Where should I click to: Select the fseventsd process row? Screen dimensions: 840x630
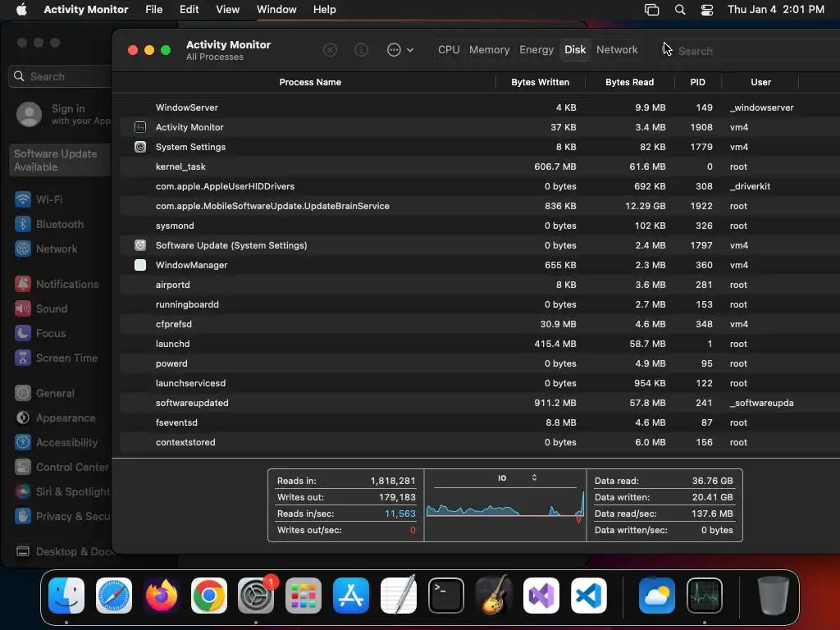480,422
